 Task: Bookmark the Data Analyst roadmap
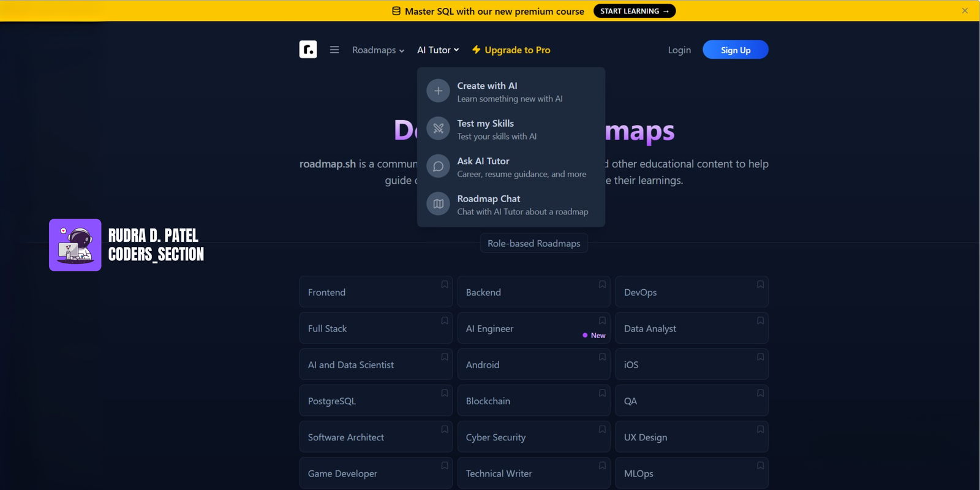pos(760,320)
